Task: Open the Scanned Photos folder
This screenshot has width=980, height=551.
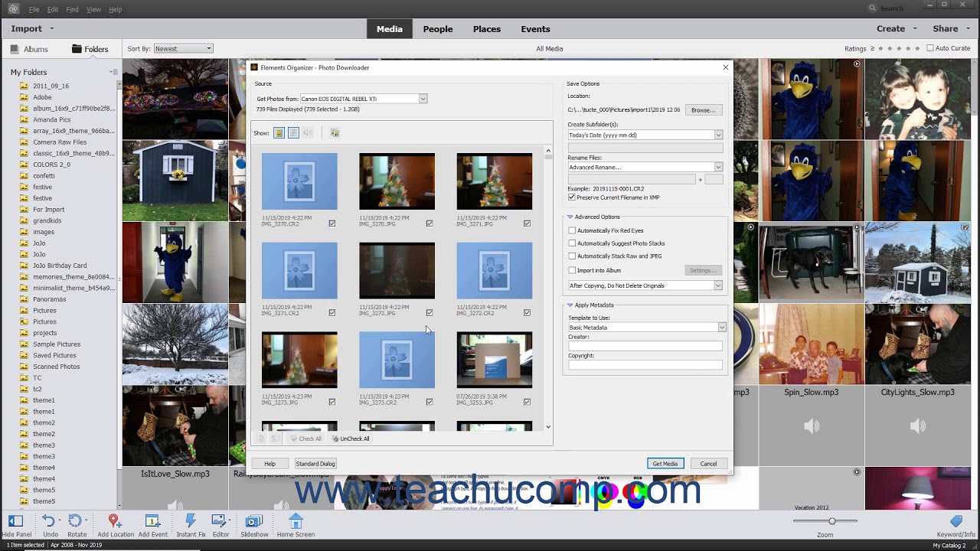Action: [x=57, y=367]
